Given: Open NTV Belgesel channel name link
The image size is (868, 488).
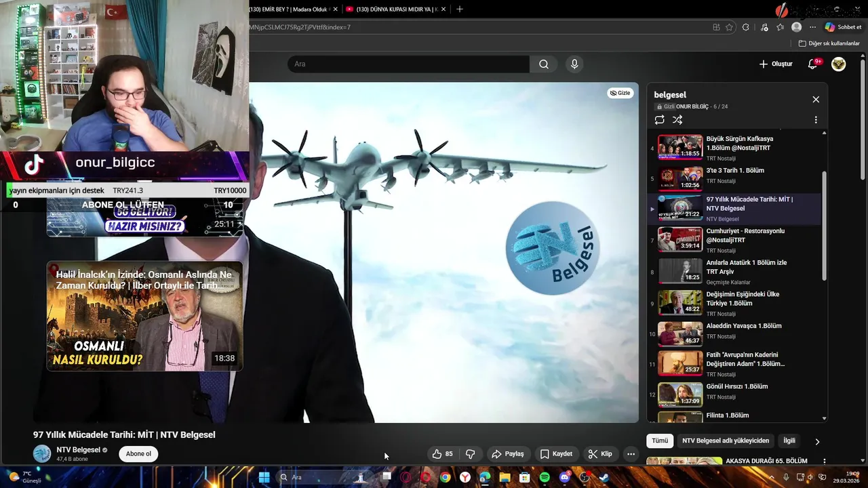Looking at the screenshot, I should (79, 450).
